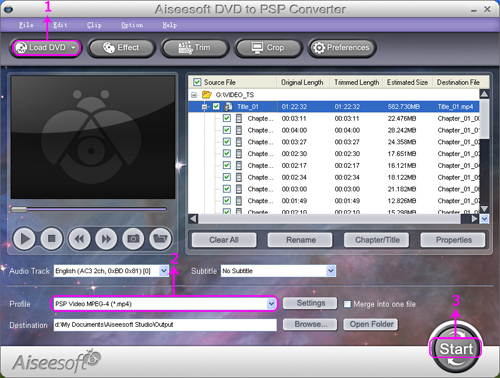Stop the video preview playback
The height and width of the screenshot is (378, 500).
coord(51,239)
